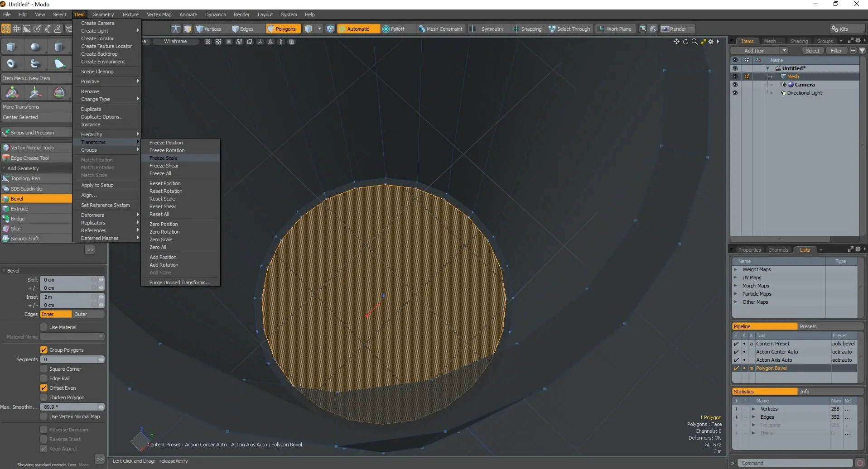This screenshot has height=469, width=868.
Task: Toggle visibility eye of Mesh item
Action: (x=735, y=77)
